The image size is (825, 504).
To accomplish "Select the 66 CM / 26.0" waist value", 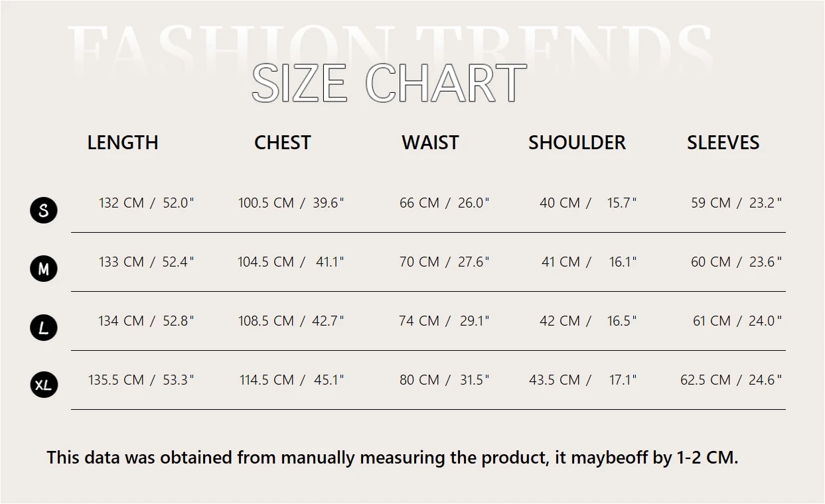I will click(444, 203).
